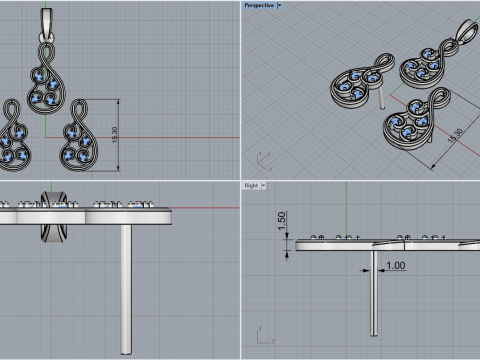This screenshot has width=480, height=360.
Task: Select the earring post in the bottom-left viewport
Action: point(126,289)
